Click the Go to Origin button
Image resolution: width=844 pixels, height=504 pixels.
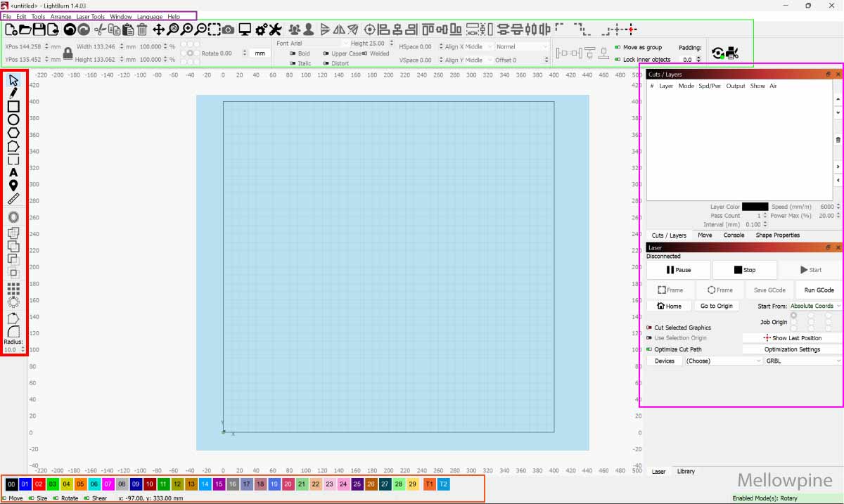716,306
